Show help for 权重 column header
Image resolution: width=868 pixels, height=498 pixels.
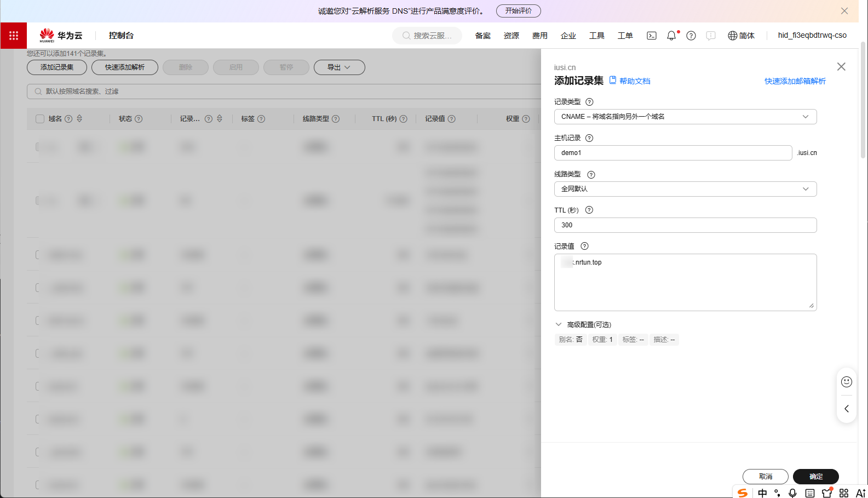[526, 119]
